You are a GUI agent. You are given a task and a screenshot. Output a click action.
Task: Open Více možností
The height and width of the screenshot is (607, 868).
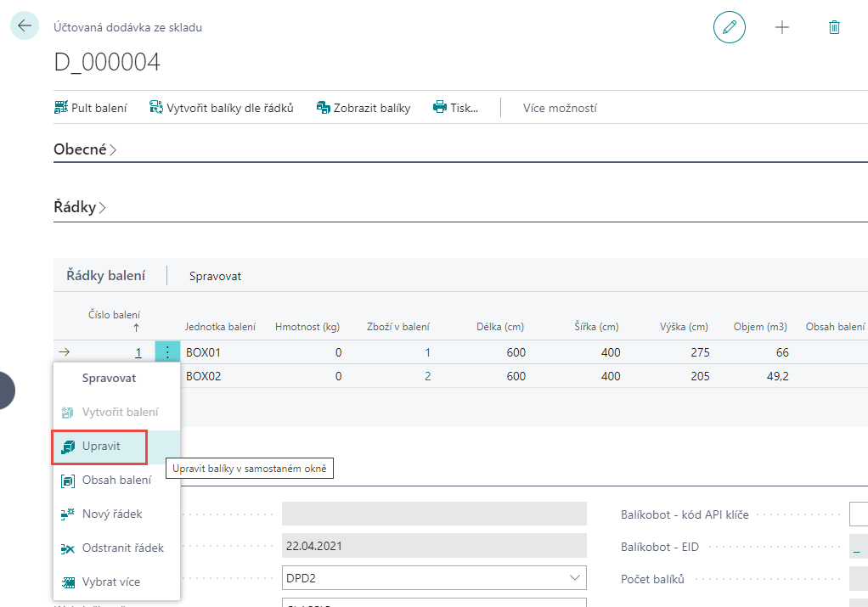(560, 108)
